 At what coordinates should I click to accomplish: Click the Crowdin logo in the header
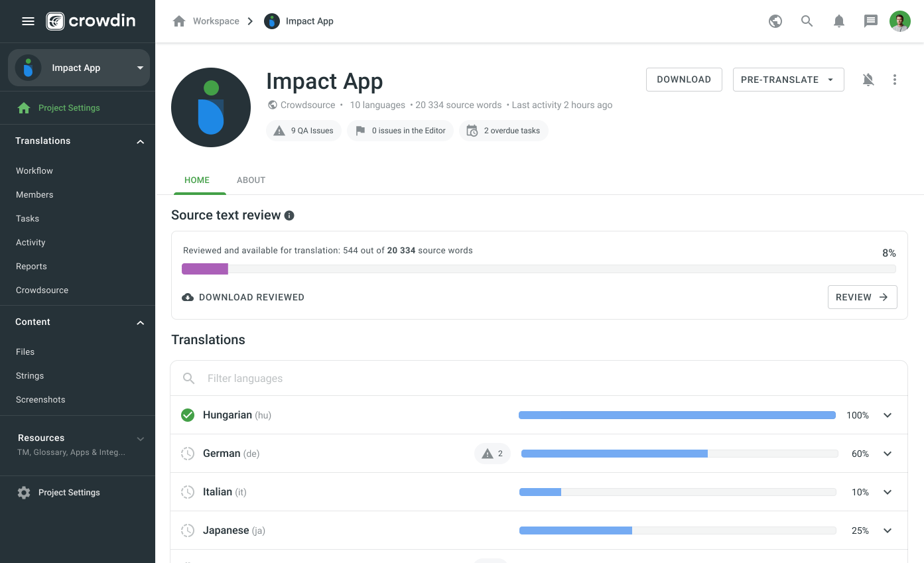click(91, 21)
